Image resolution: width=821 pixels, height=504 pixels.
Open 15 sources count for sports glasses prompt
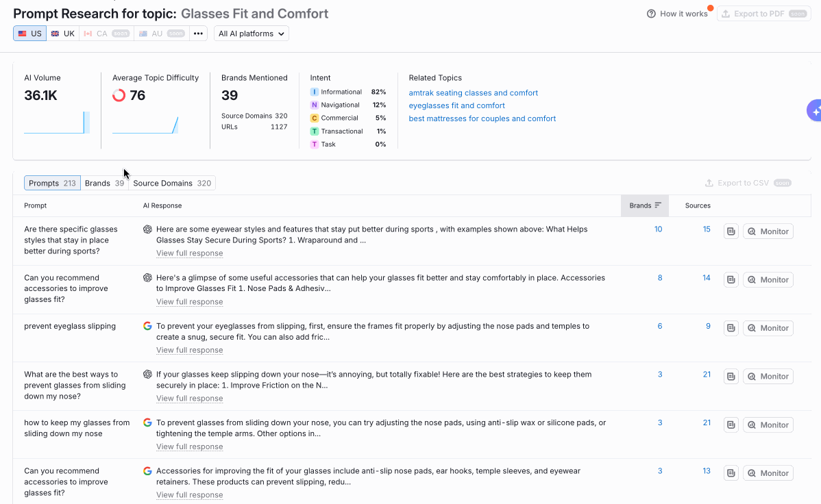tap(707, 229)
